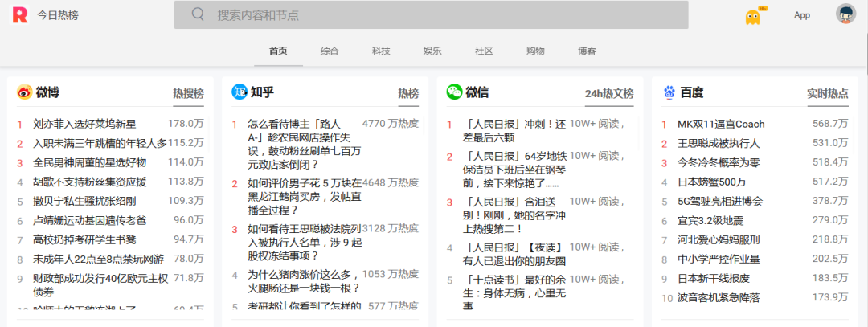This screenshot has height=327, width=868.
Task: Open 日本新干线报废 headline
Action: (x=714, y=279)
